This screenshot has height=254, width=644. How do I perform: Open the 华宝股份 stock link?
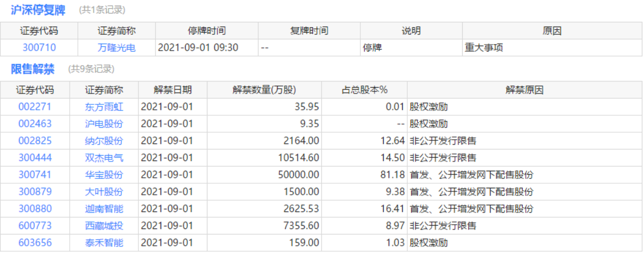[x=104, y=175]
